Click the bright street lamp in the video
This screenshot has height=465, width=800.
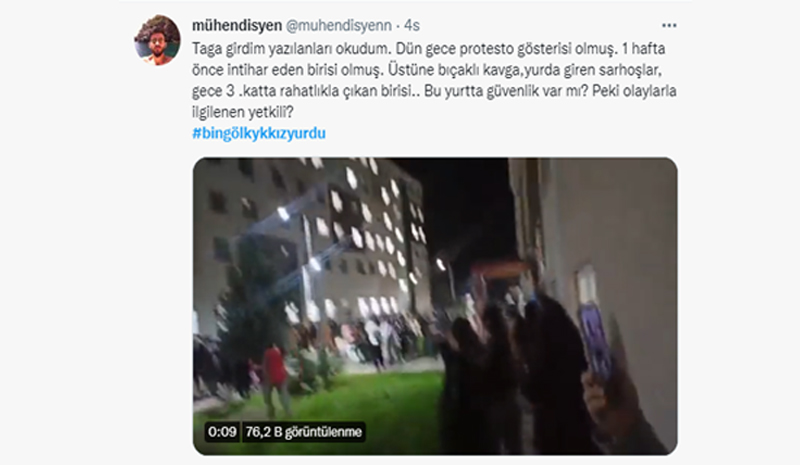pyautogui.click(x=283, y=213)
